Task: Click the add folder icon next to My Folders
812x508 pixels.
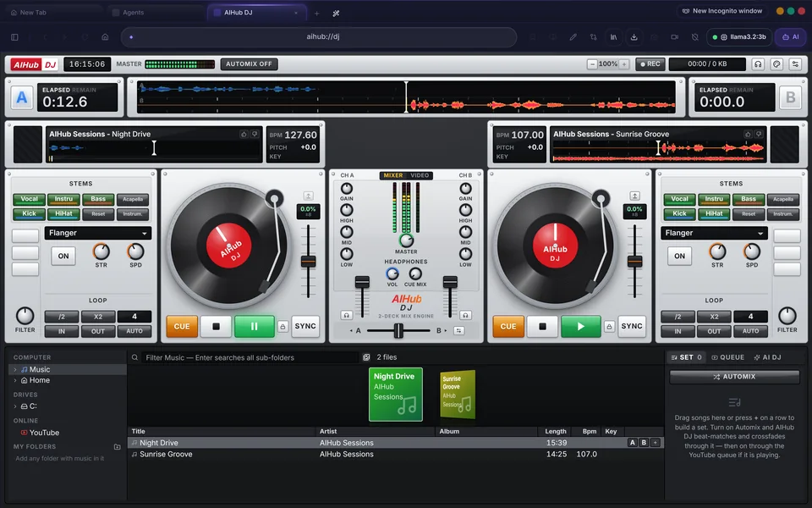Action: (x=117, y=446)
